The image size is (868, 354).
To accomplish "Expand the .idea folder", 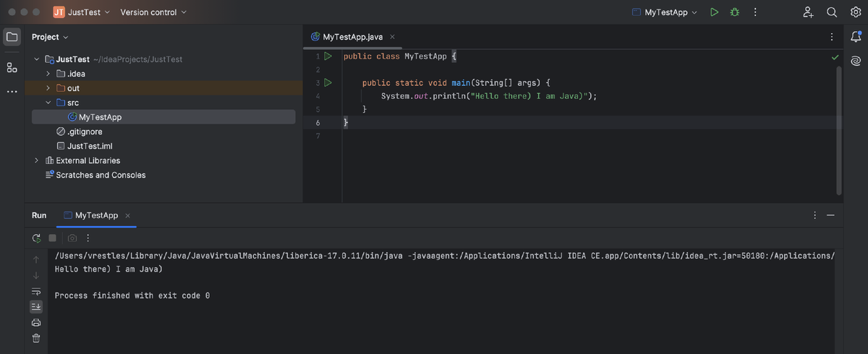I will [48, 74].
